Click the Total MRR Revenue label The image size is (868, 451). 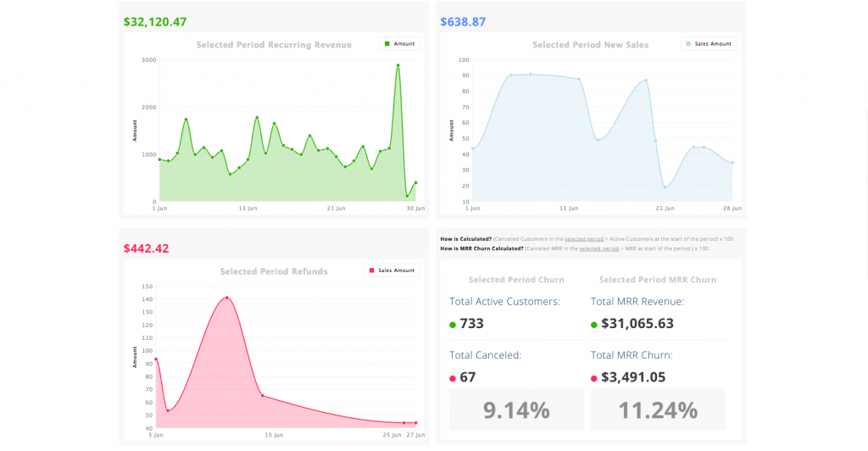(x=637, y=302)
